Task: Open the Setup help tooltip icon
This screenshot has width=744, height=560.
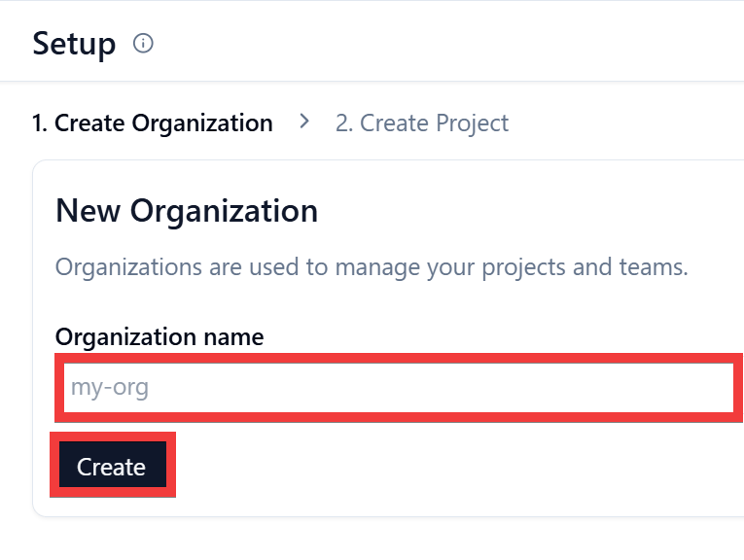Action: pyautogui.click(x=143, y=43)
